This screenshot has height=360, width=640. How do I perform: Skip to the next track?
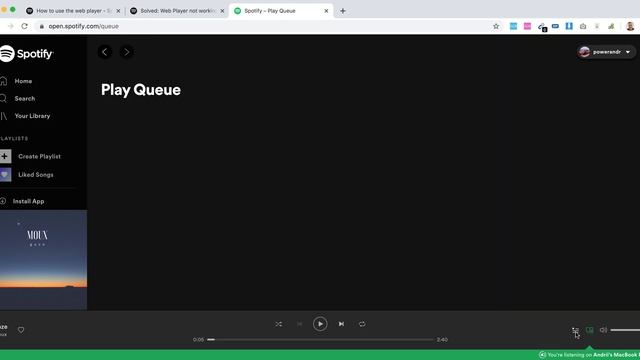coord(341,324)
